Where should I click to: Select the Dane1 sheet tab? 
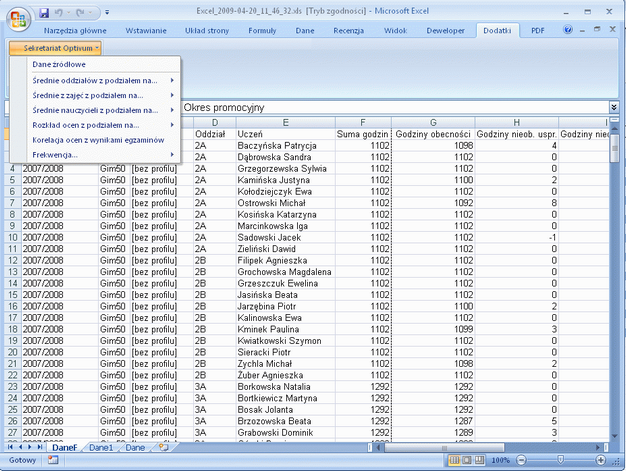101,447
